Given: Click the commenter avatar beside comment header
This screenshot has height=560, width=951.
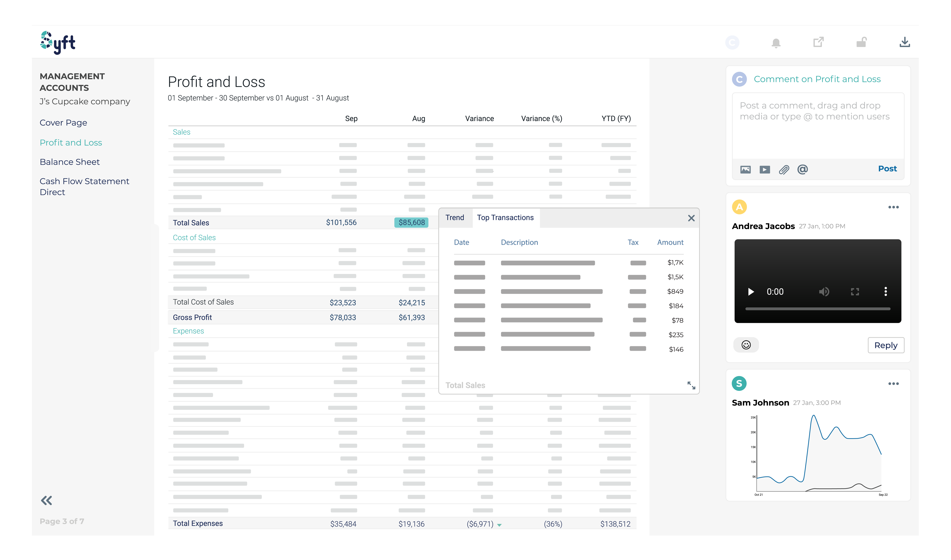Looking at the screenshot, I should [x=739, y=79].
